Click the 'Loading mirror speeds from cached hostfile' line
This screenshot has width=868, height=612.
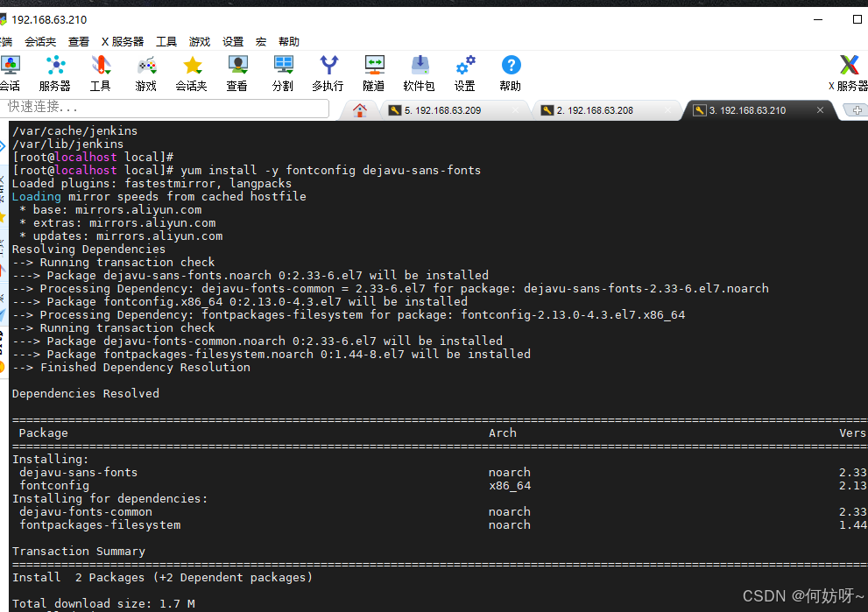[x=159, y=197]
